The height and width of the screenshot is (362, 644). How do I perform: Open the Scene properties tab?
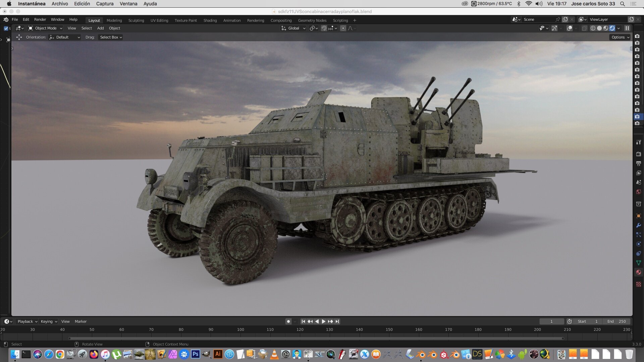(x=638, y=182)
